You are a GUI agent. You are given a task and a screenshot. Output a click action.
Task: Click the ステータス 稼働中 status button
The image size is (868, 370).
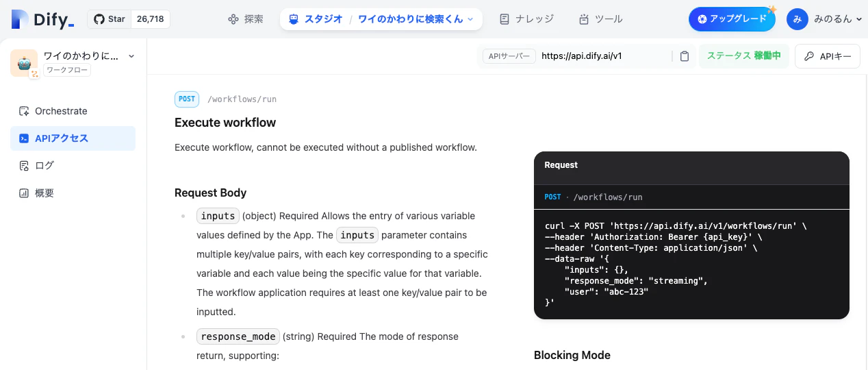coord(744,56)
